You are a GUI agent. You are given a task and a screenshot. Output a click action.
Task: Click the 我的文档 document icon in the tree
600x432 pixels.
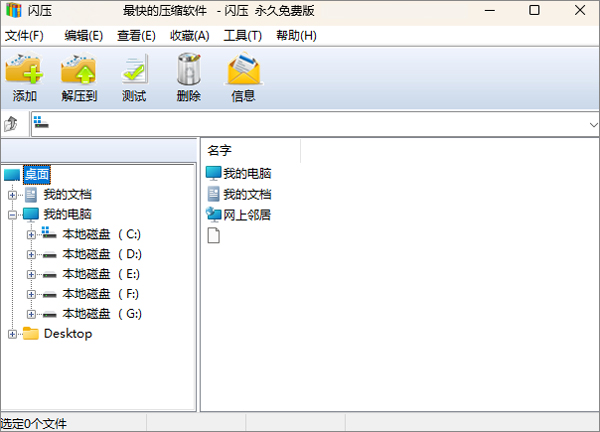tap(31, 195)
